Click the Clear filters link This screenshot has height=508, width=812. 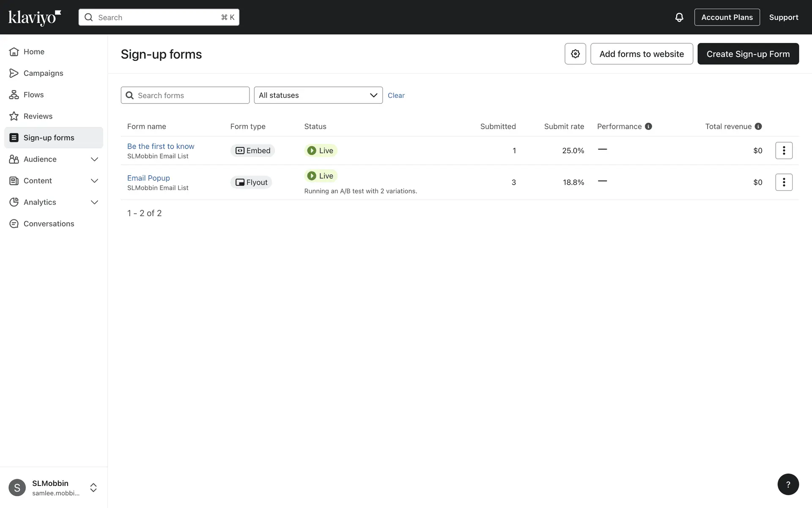(x=396, y=95)
